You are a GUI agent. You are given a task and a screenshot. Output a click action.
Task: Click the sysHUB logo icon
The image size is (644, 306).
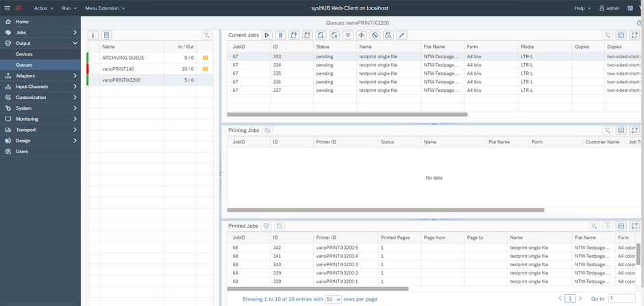tap(18, 8)
